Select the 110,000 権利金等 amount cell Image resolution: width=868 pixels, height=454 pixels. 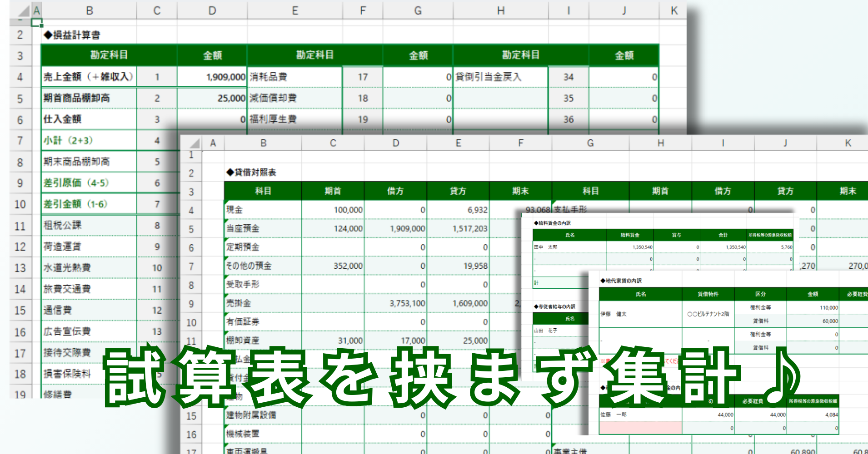click(x=813, y=307)
